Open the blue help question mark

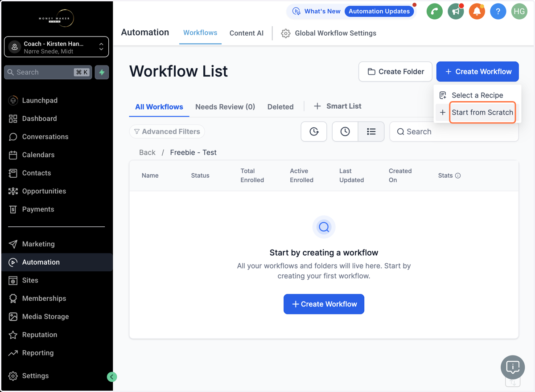coord(498,12)
